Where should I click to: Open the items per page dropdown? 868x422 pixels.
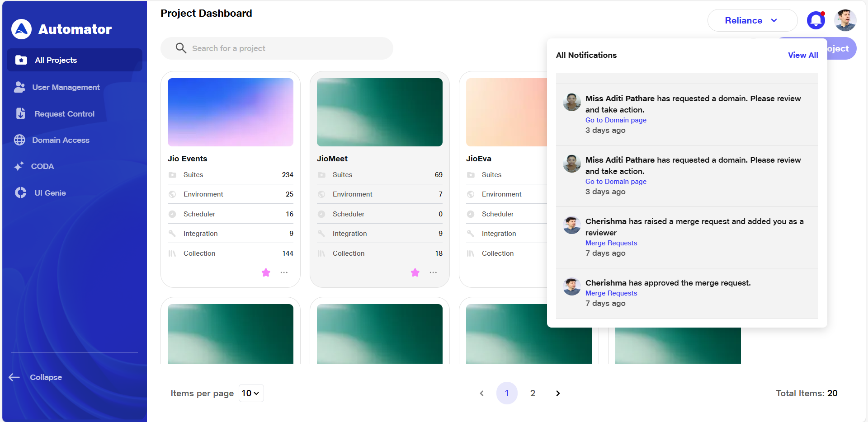coord(251,393)
